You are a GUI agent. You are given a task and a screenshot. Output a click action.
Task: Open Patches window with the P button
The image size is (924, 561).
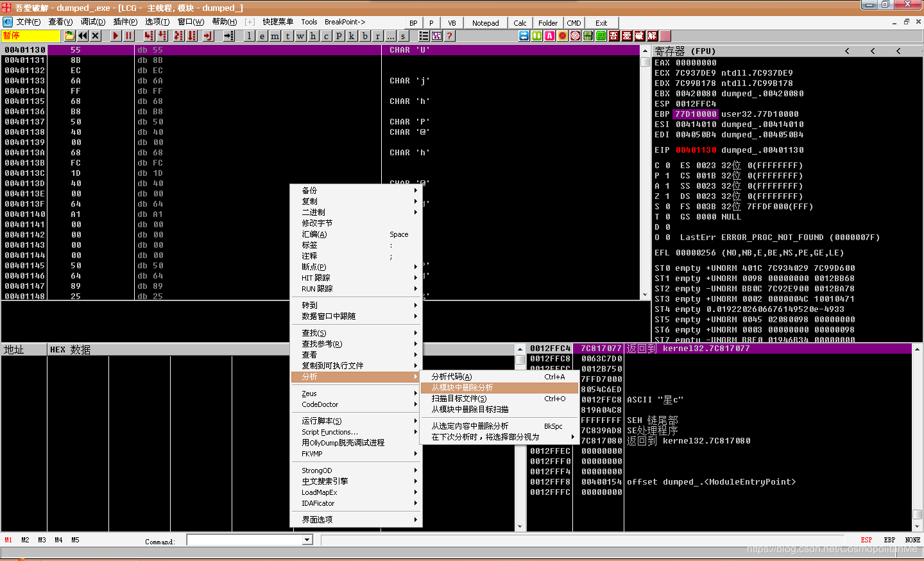point(339,36)
